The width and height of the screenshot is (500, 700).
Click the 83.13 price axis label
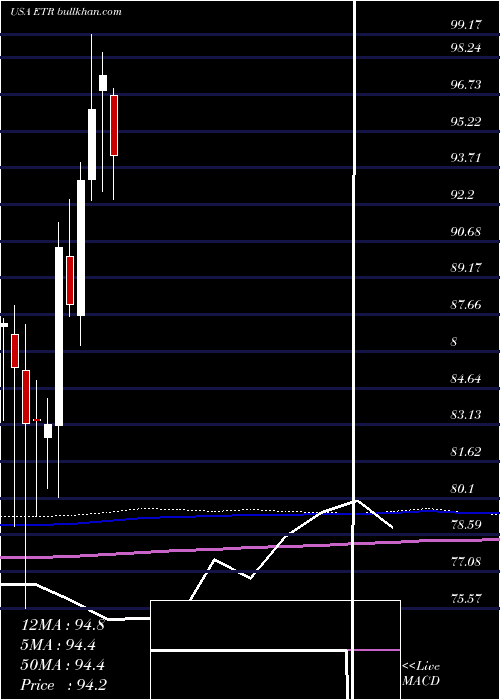[x=466, y=415]
